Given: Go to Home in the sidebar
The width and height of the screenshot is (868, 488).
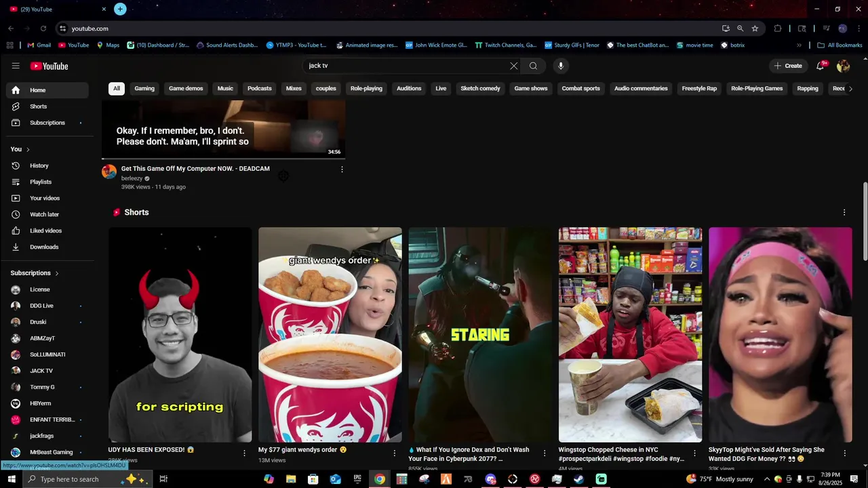Looking at the screenshot, I should [47, 90].
